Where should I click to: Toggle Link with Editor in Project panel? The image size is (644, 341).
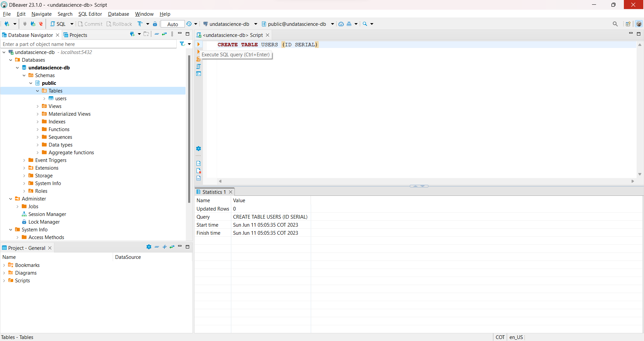coord(172,247)
